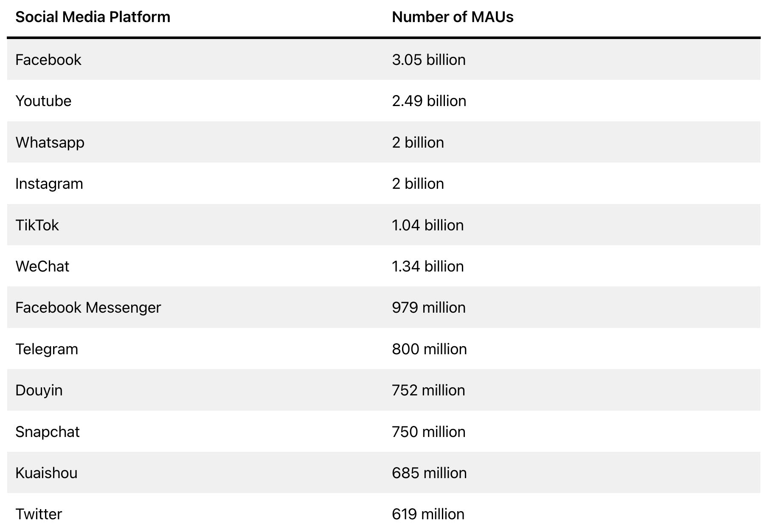Image resolution: width=765 pixels, height=532 pixels.
Task: Click the Number of MAUs column header
Action: pyautogui.click(x=453, y=17)
